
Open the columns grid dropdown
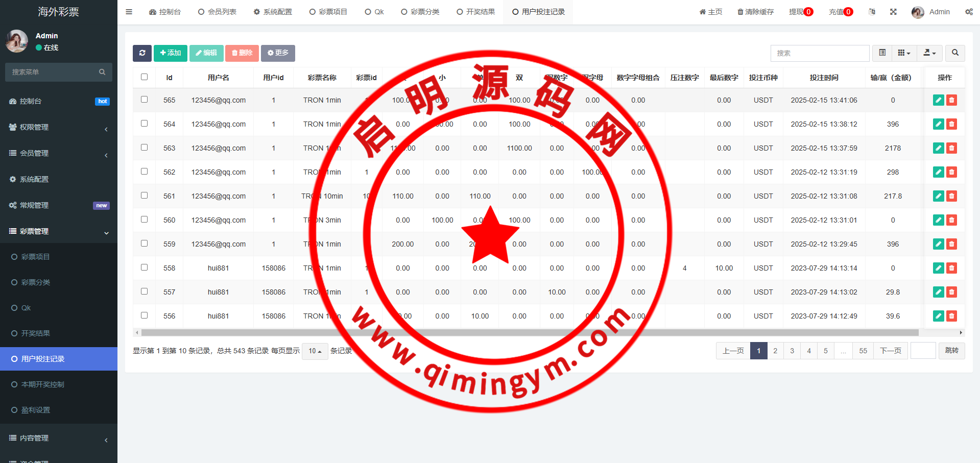[x=904, y=53]
